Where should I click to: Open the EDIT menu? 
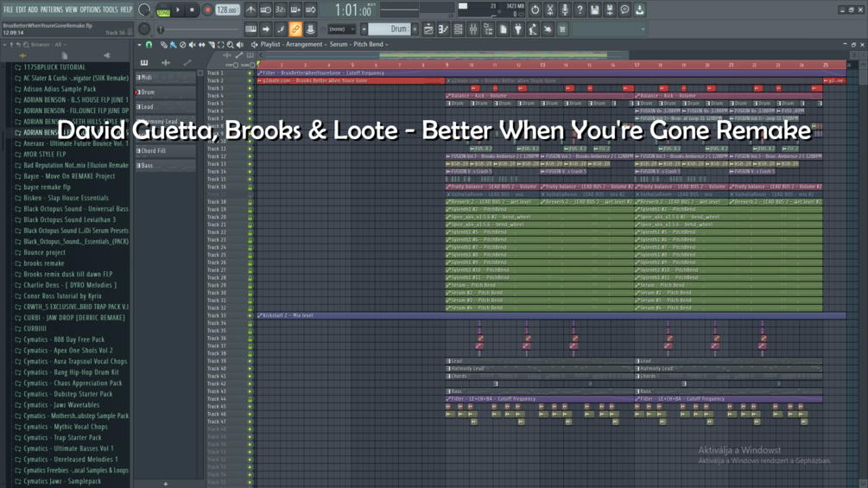tap(21, 10)
